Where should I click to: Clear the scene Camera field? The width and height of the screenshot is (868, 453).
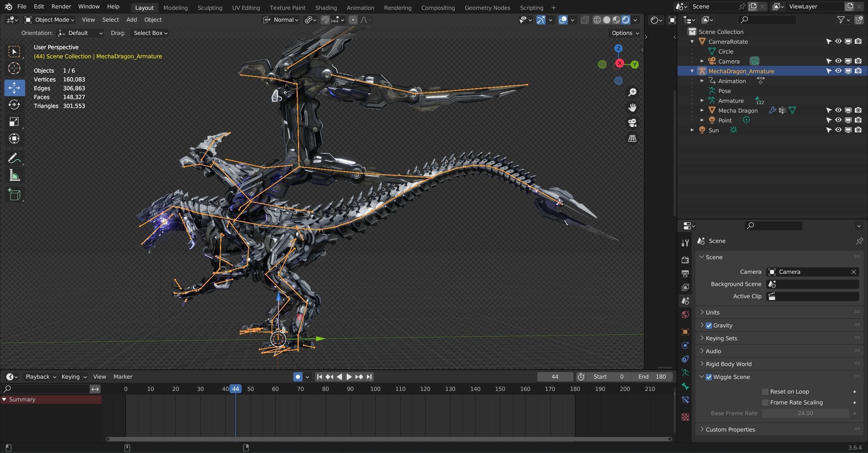tap(853, 272)
